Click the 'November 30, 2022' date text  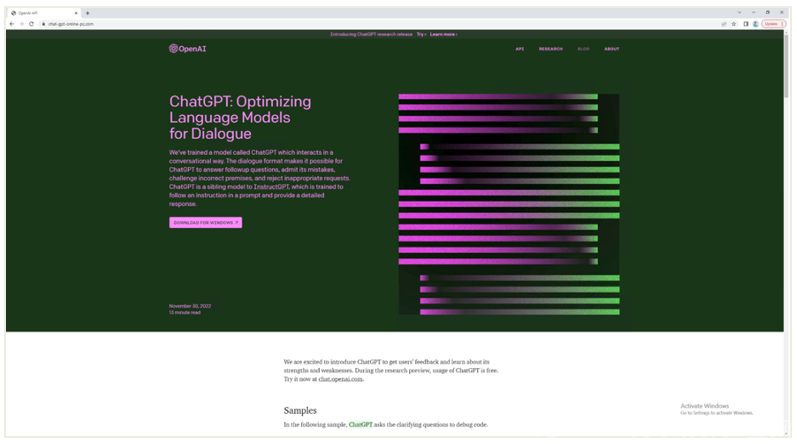click(x=190, y=306)
